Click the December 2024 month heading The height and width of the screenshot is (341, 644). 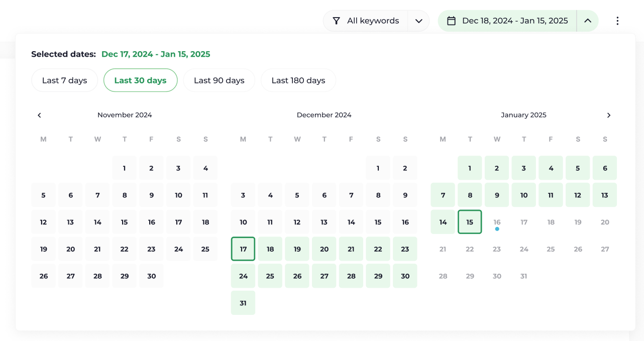coord(324,115)
